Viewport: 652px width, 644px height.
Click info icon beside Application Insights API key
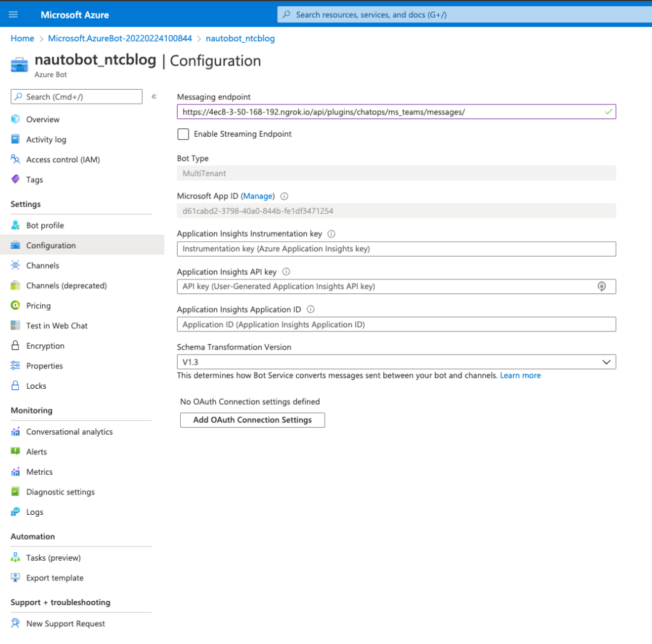[286, 272]
